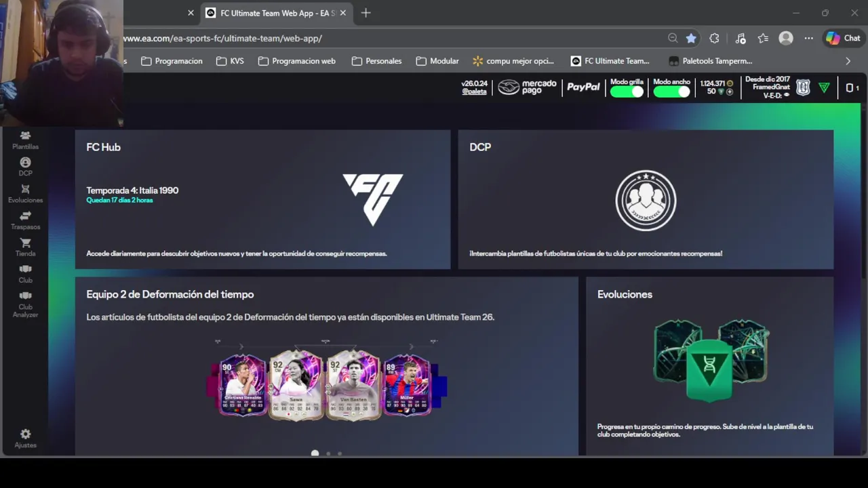Click the gold coins balance icon

730,83
